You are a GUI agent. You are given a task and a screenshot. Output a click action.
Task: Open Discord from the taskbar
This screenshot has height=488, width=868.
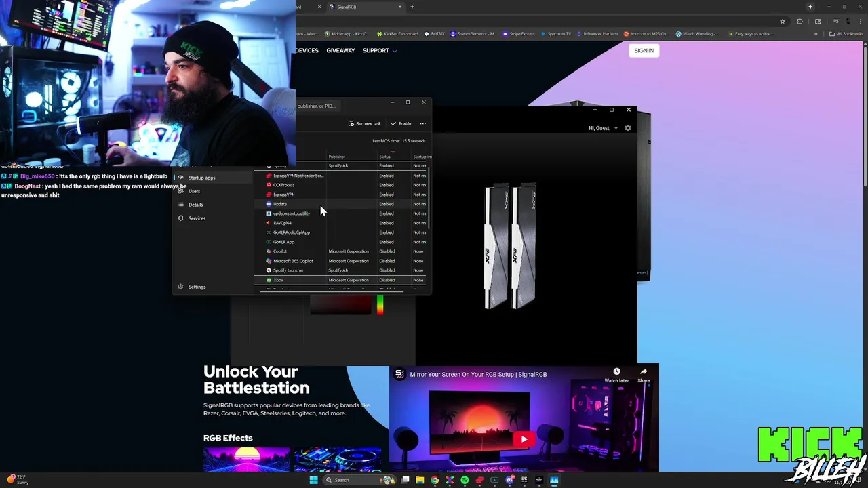tap(509, 480)
